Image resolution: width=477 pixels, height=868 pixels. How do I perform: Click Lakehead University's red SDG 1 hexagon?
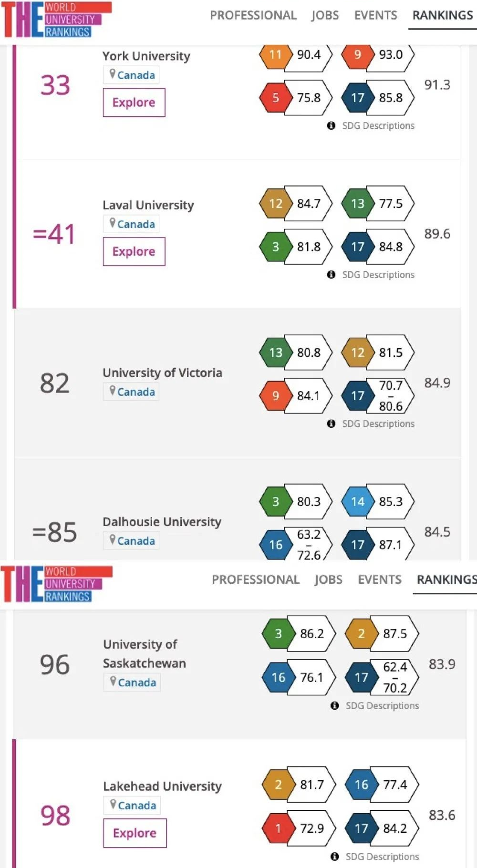click(278, 828)
